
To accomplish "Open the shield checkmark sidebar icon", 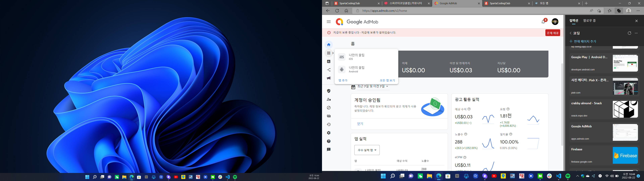I will click(x=329, y=91).
